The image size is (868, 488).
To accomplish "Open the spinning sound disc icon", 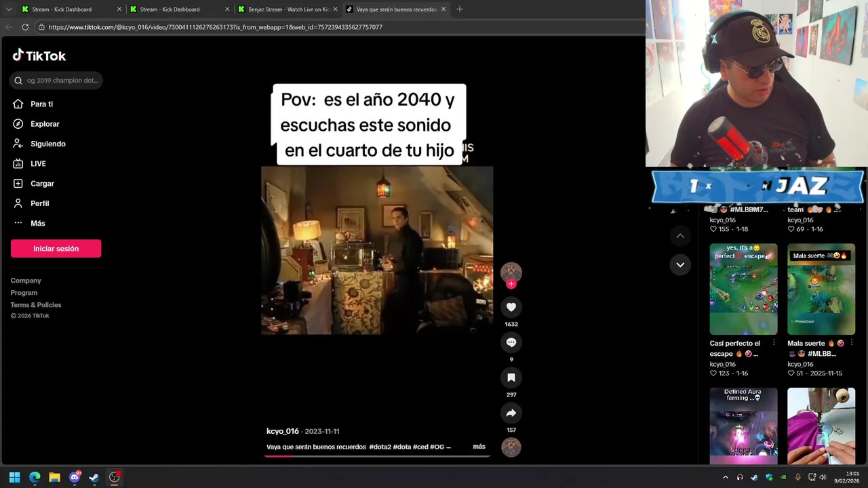I will pyautogui.click(x=511, y=447).
